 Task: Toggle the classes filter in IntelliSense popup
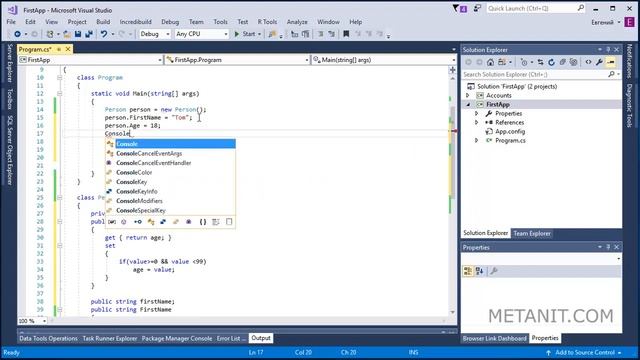coord(151,222)
